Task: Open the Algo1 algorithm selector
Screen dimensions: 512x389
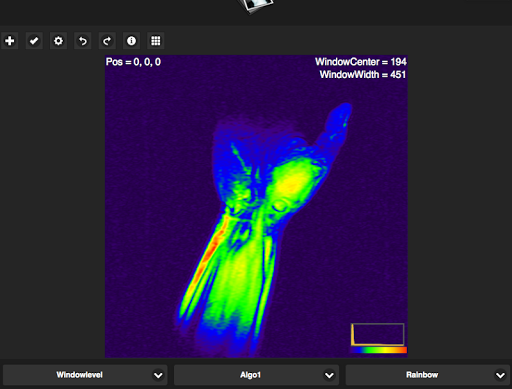Action: pos(256,375)
